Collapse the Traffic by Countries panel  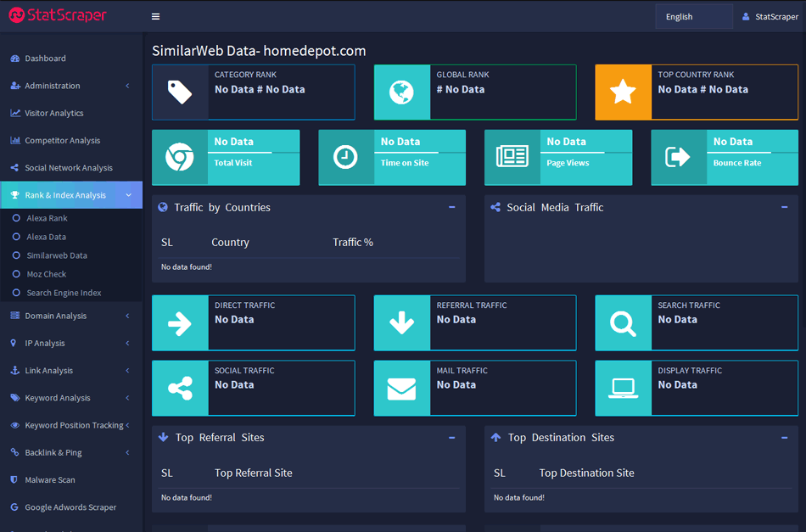[x=452, y=207]
